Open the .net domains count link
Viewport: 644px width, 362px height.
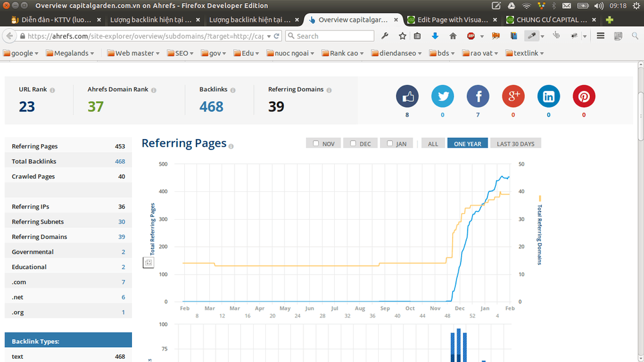pyautogui.click(x=123, y=298)
